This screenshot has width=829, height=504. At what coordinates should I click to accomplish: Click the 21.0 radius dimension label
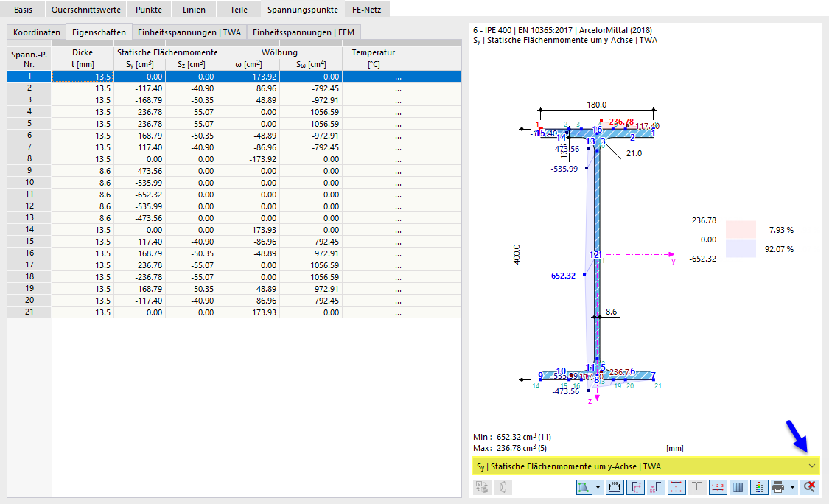(634, 153)
